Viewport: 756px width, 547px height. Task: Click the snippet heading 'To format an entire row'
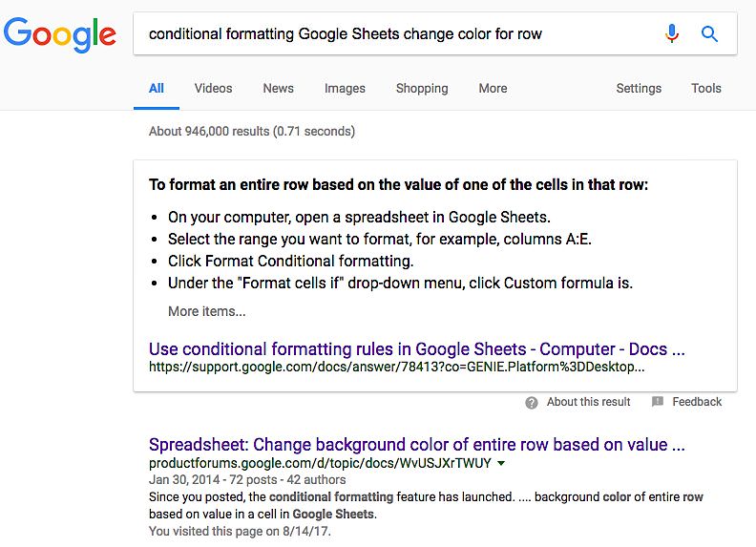coord(398,185)
